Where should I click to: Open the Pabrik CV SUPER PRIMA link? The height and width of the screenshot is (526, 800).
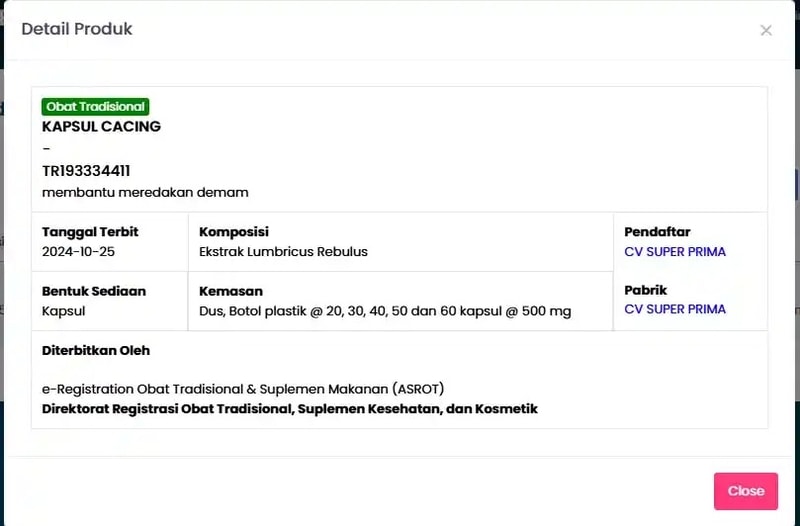(x=674, y=309)
